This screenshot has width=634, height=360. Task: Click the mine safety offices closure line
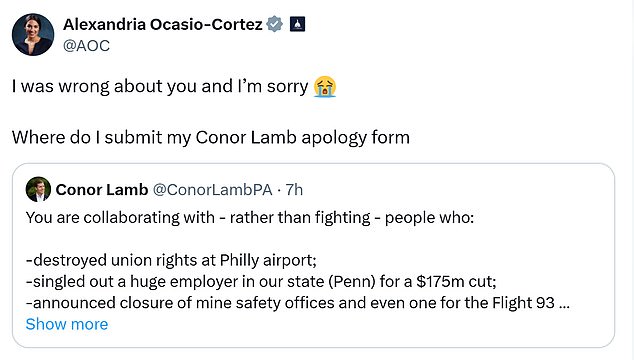(298, 303)
